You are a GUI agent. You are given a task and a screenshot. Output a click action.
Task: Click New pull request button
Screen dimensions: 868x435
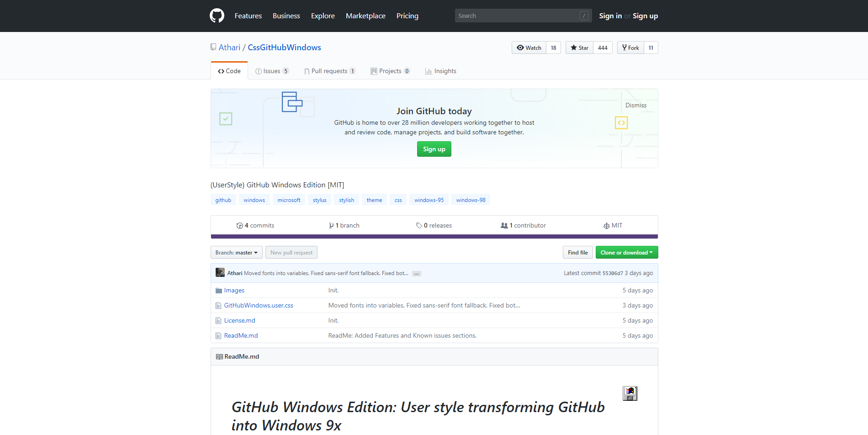click(x=291, y=252)
